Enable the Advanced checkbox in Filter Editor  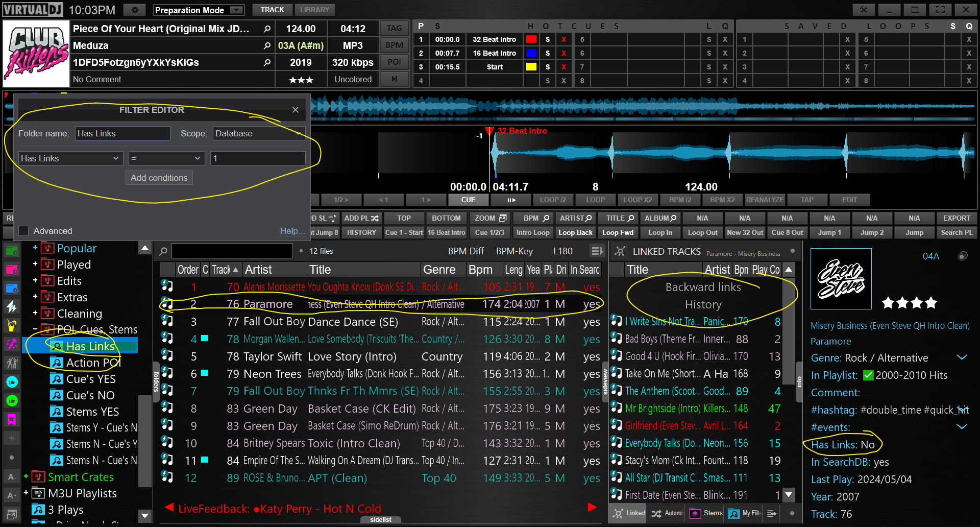[23, 231]
